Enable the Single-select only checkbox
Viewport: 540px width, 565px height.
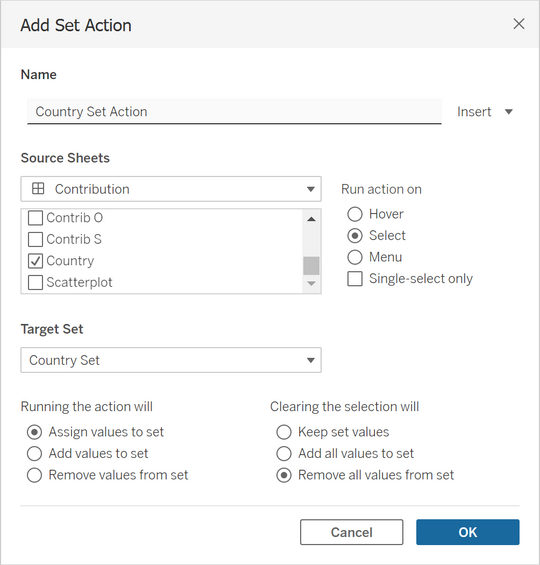coord(355,279)
